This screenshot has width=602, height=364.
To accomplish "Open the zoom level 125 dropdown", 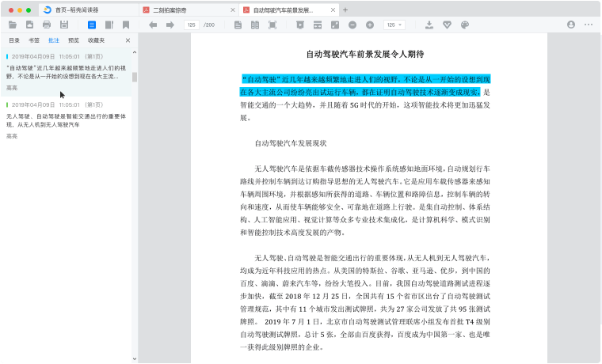I will coord(394,25).
